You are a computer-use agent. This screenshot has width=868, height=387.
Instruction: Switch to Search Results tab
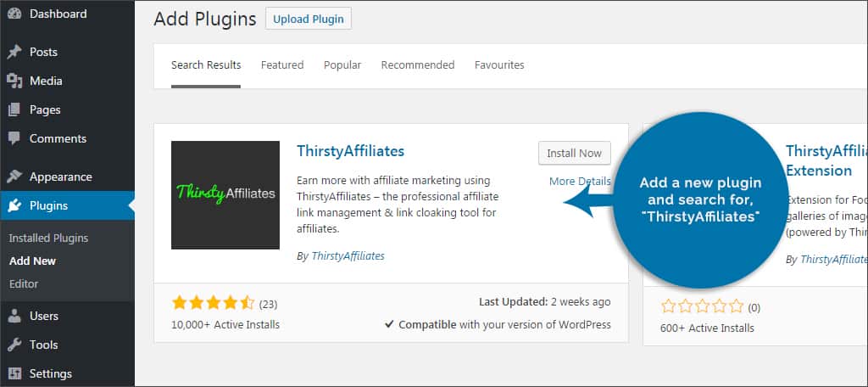point(206,65)
